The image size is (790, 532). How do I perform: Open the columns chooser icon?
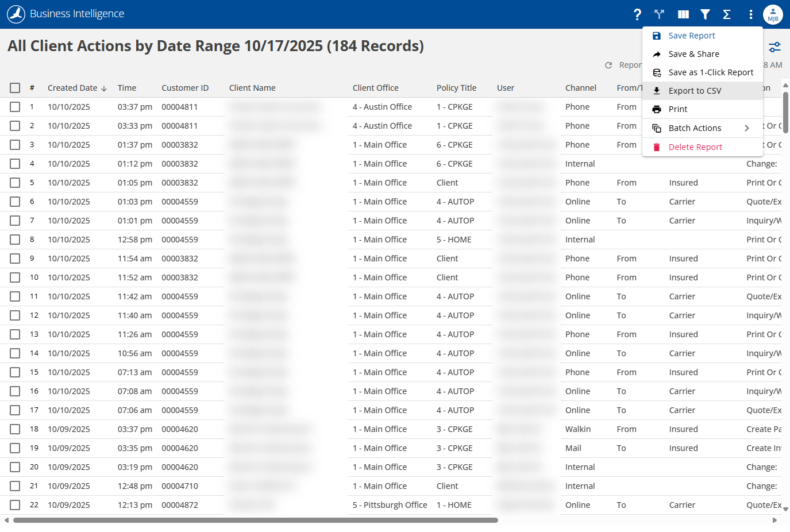tap(683, 14)
